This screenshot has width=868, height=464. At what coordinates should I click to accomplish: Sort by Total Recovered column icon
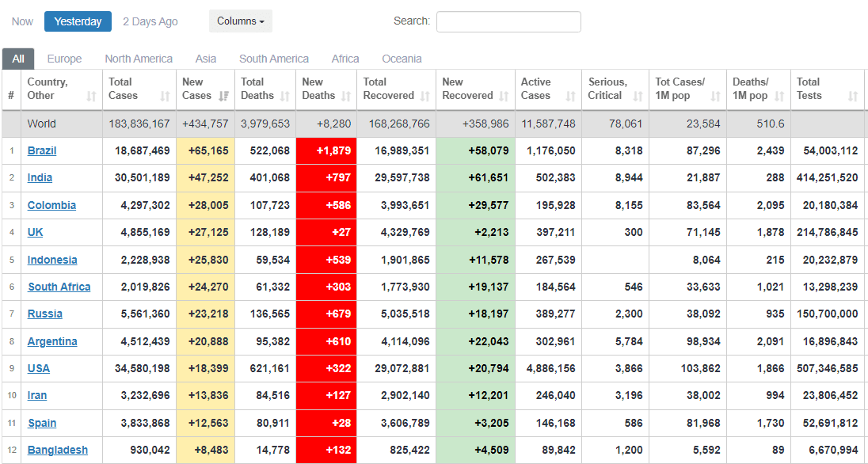424,96
